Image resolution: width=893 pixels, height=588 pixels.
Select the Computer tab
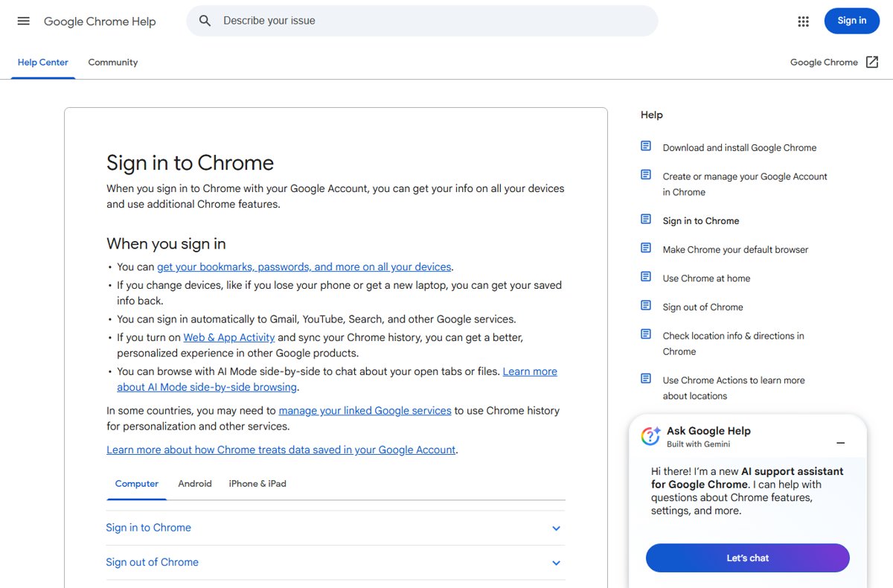(x=137, y=484)
